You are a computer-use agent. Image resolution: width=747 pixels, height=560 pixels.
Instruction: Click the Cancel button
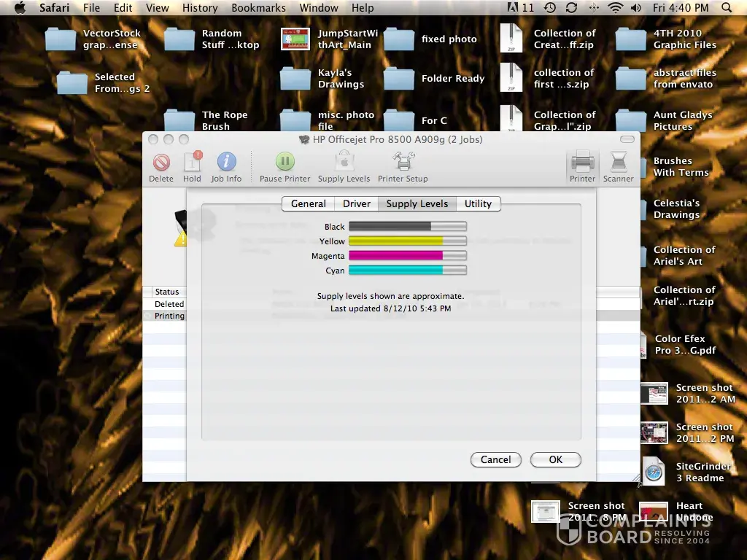(x=495, y=459)
